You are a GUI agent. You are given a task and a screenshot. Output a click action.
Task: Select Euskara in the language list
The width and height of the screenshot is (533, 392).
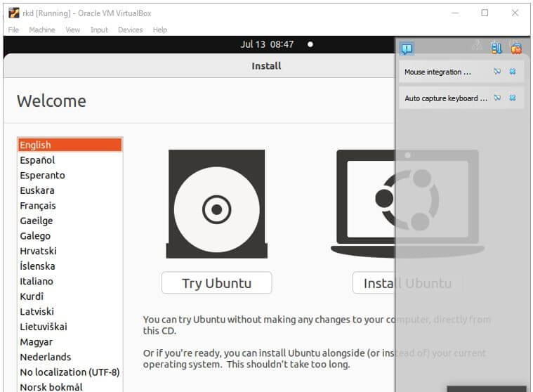tap(70, 190)
